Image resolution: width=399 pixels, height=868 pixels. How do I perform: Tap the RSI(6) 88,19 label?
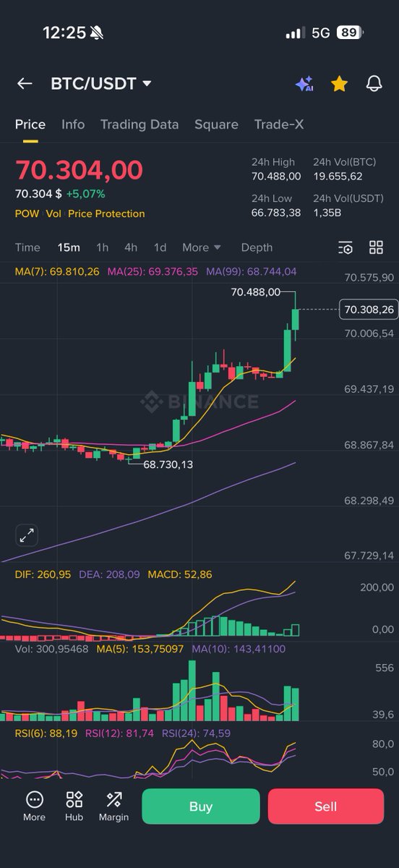[46, 733]
